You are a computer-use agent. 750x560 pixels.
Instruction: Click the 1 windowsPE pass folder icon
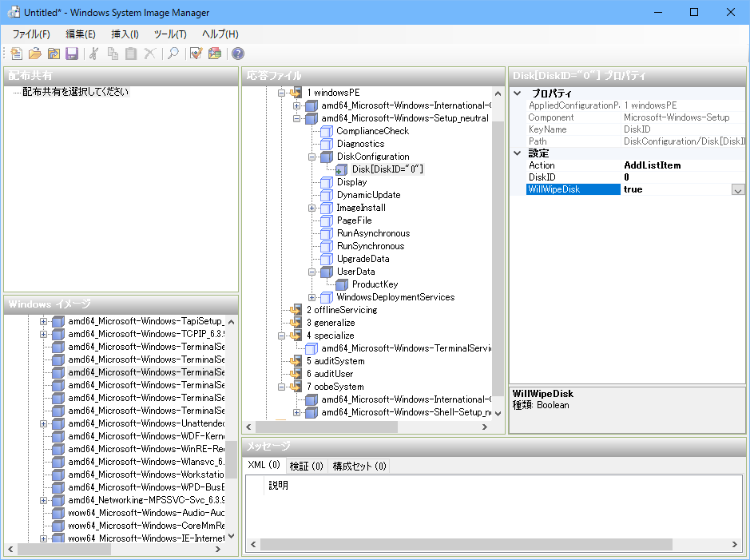point(296,93)
